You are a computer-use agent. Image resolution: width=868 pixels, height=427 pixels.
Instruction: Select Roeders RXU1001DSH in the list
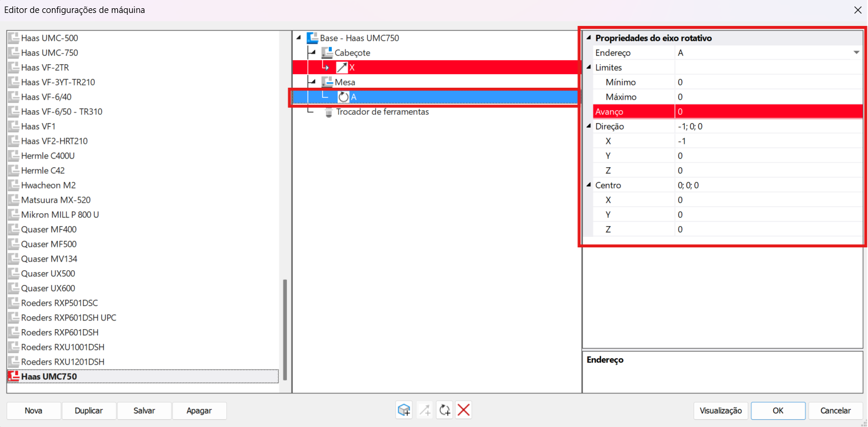click(x=62, y=347)
